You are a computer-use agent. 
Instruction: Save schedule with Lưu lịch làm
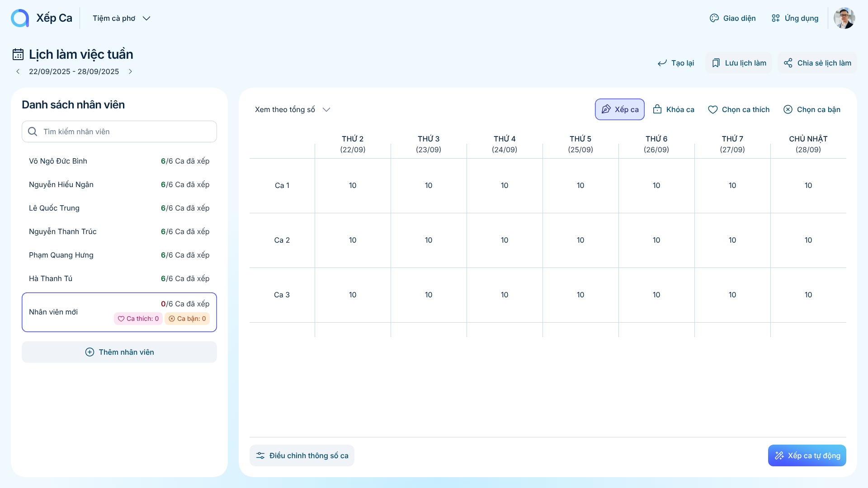[x=739, y=63]
